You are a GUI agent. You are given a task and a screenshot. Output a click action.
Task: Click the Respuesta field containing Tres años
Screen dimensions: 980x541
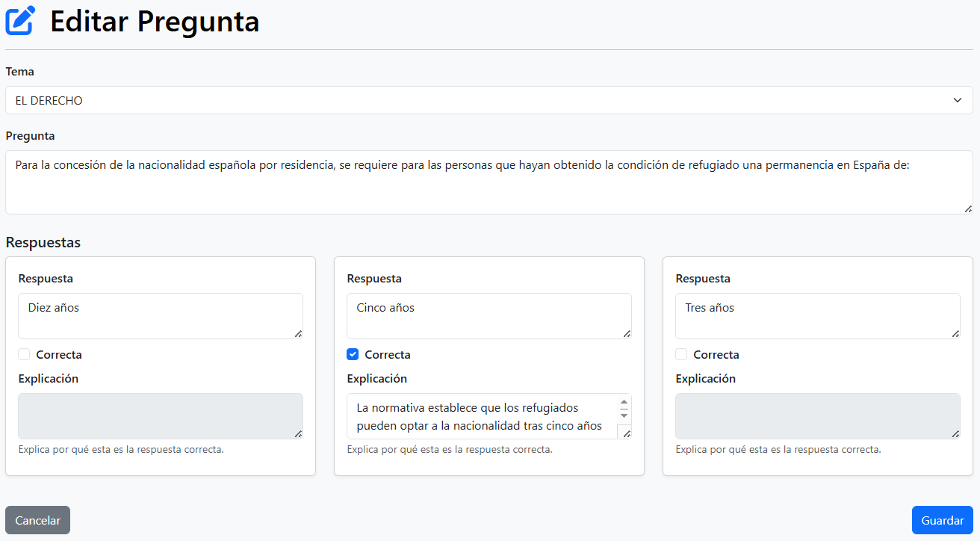click(x=817, y=314)
